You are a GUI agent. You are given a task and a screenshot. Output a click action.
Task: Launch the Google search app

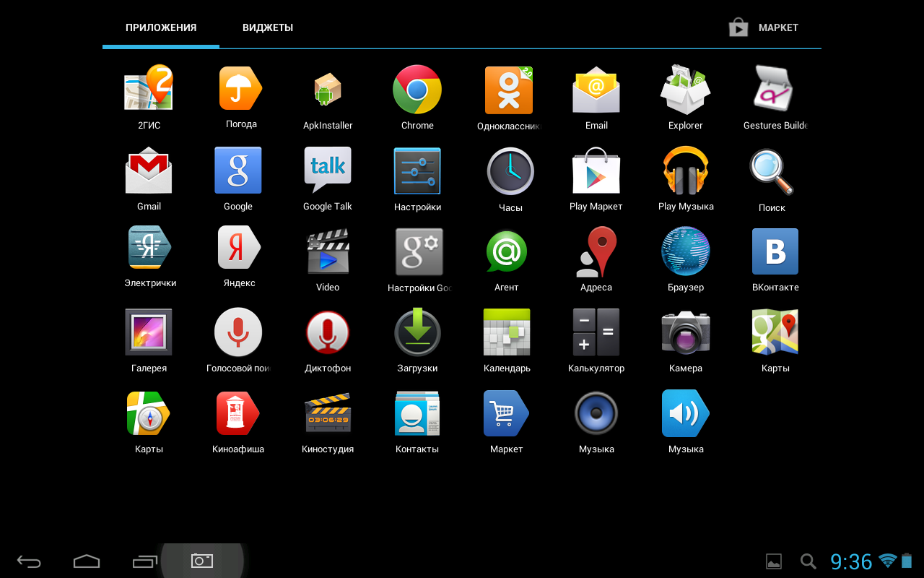[238, 171]
